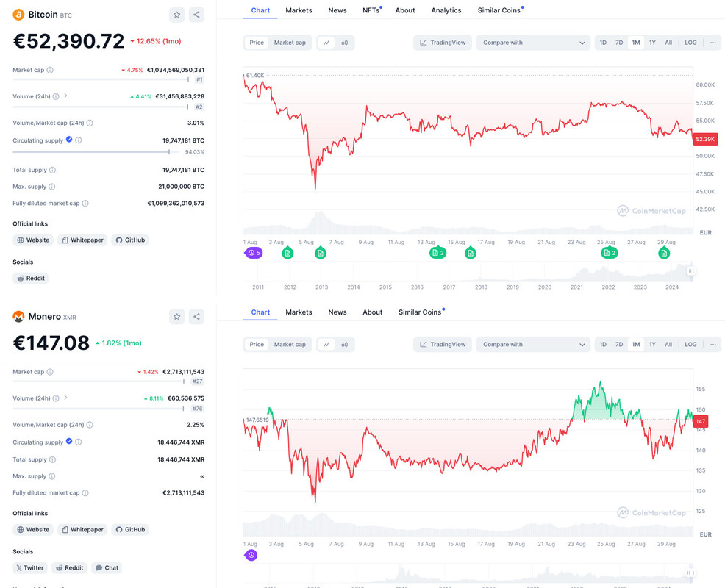Open Bitcoin Analytics tab
Viewport: 725px width, 588px height.
[x=446, y=10]
